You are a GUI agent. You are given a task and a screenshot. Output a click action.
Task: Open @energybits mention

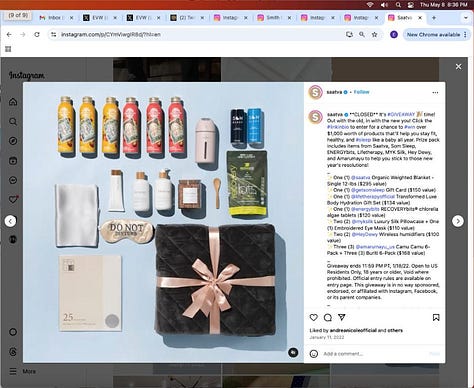pyautogui.click(x=365, y=209)
